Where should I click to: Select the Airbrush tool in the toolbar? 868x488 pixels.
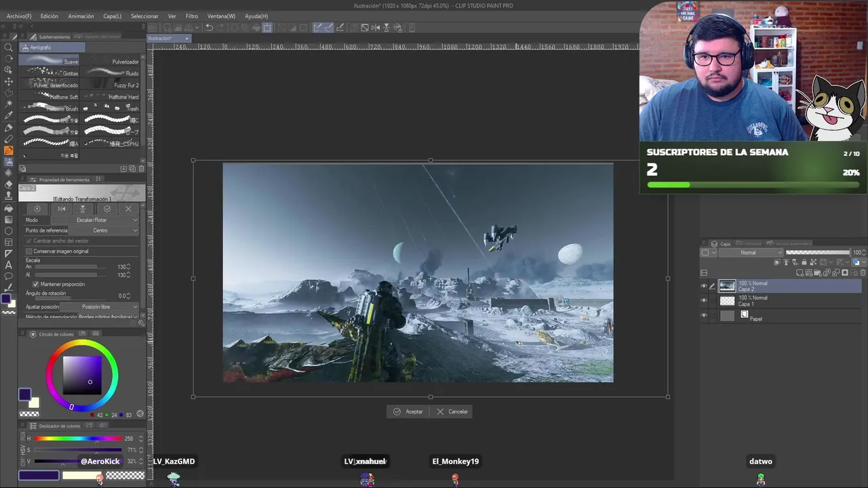[x=9, y=162]
